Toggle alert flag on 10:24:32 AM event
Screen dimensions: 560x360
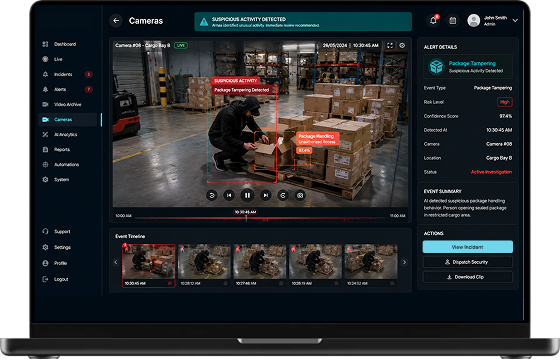pos(392,283)
